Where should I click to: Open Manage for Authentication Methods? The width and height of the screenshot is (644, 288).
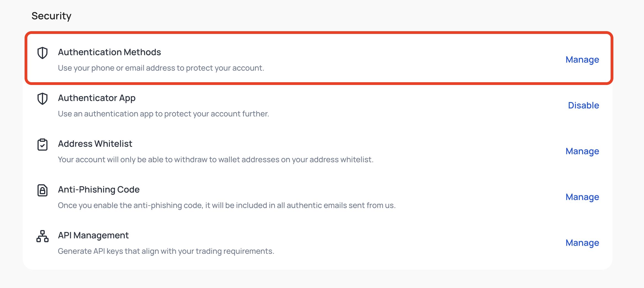582,60
